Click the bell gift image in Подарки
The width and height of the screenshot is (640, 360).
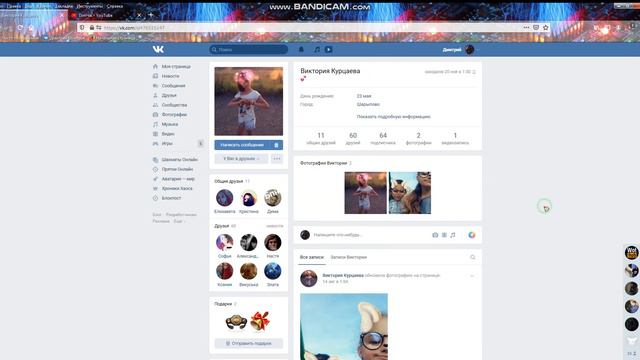point(260,321)
